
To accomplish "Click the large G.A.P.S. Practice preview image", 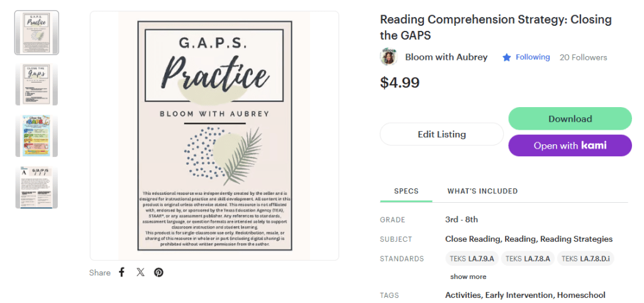I will [214, 135].
